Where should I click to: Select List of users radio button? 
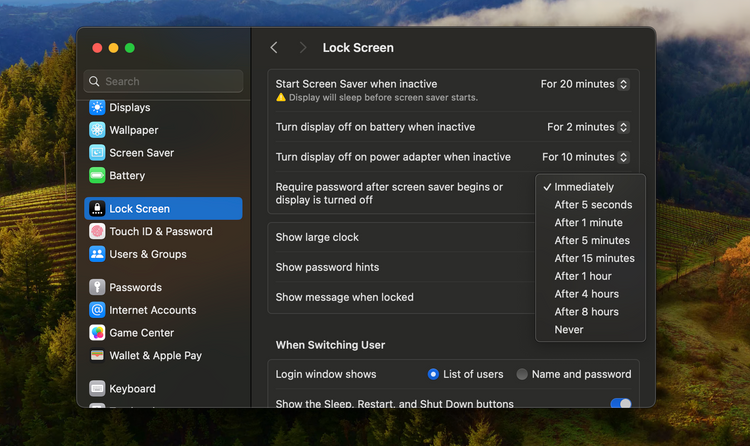point(433,374)
